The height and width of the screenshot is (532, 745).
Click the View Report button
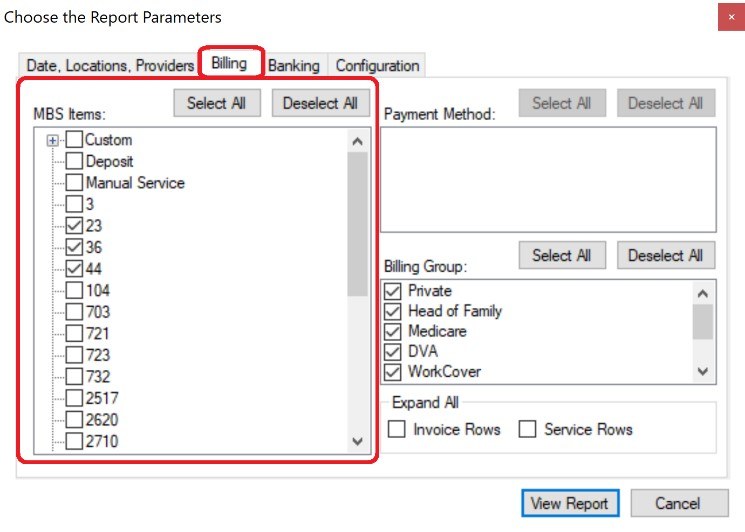point(570,503)
